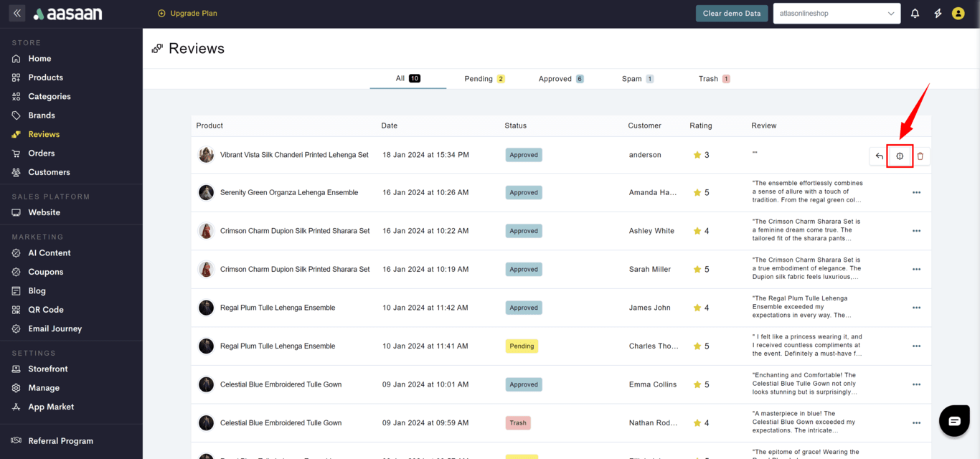This screenshot has width=980, height=459.
Task: Open the Trash reviews tab
Action: 714,79
